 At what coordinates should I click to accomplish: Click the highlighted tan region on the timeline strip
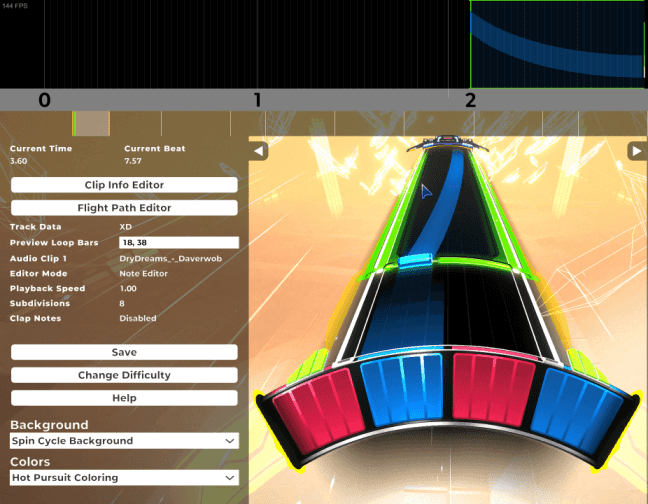pos(91,123)
